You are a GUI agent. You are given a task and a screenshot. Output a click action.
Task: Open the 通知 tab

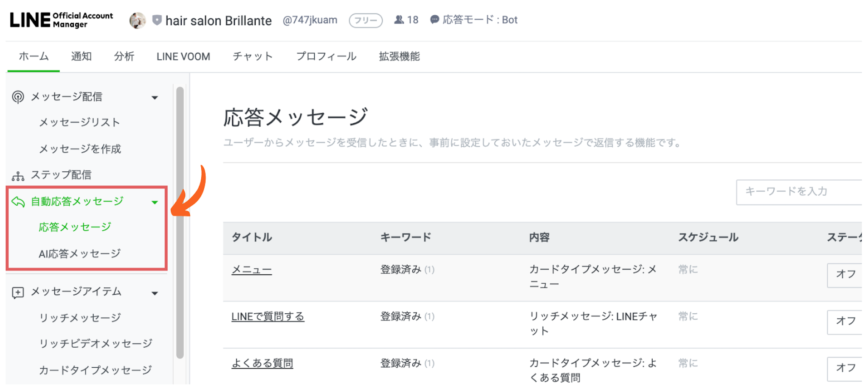click(x=81, y=57)
